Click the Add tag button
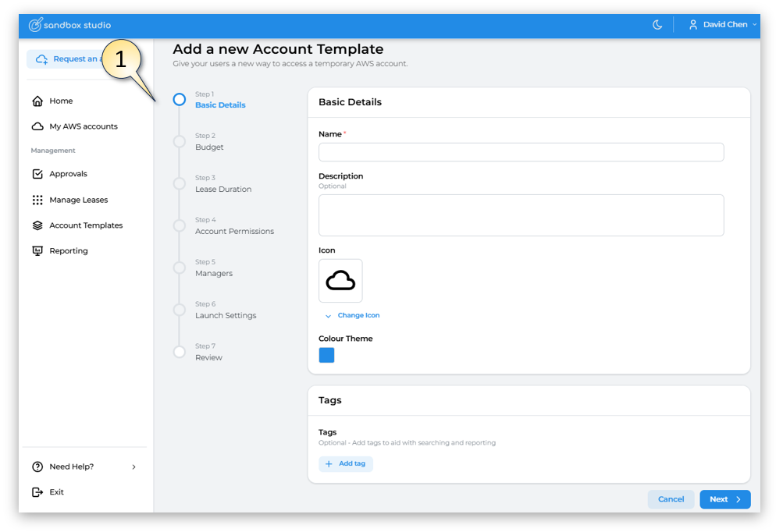Image resolution: width=783 pixels, height=532 pixels. [x=346, y=464]
